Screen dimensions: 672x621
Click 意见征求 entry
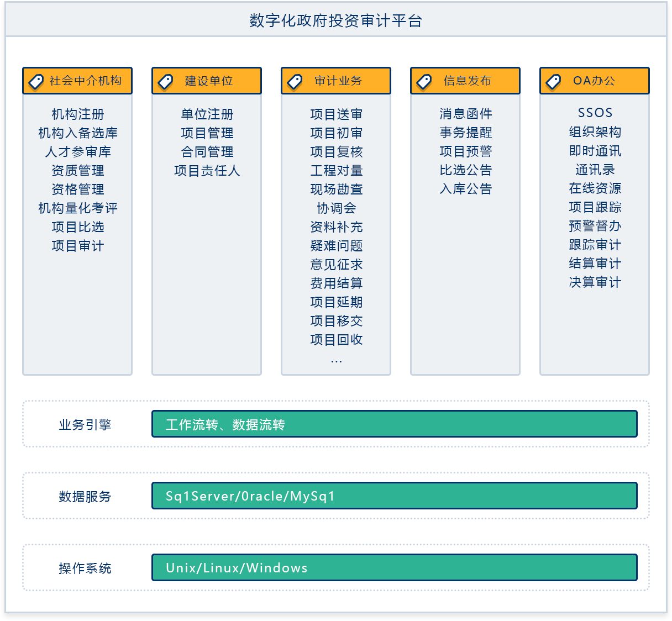click(x=337, y=265)
